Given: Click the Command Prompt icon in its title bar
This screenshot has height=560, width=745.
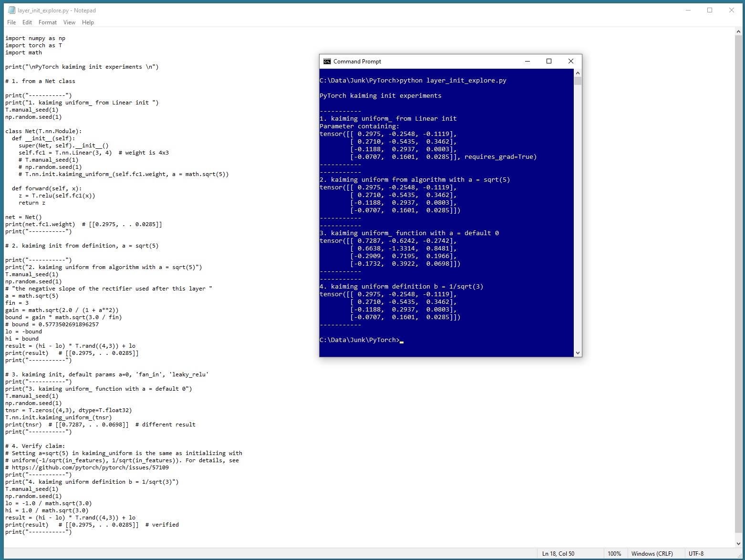Looking at the screenshot, I should pyautogui.click(x=327, y=61).
